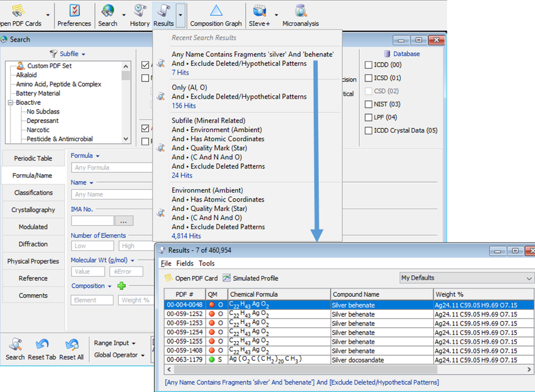535x392 pixels.
Task: Switch to the Periodic Table tab
Action: [x=33, y=158]
